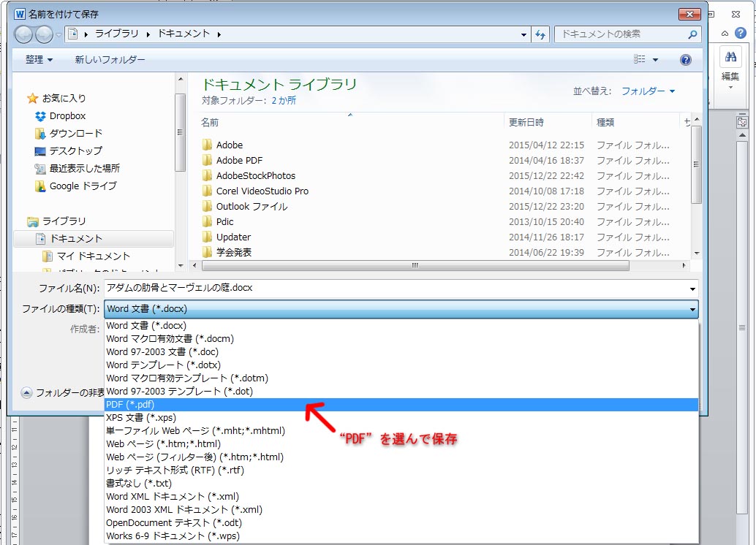Screen dimensions: 756x545
Task: Choose Word テンプレート (*.dotx) option
Action: (x=401, y=365)
